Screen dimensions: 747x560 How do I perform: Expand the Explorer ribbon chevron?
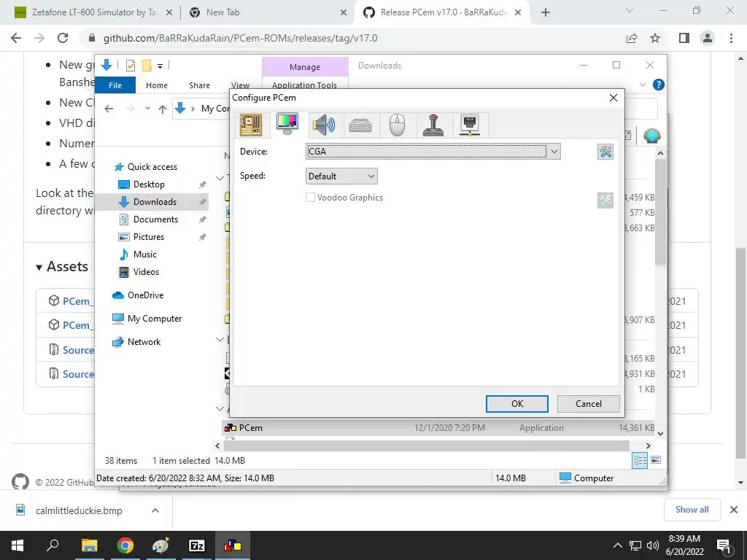coord(642,85)
